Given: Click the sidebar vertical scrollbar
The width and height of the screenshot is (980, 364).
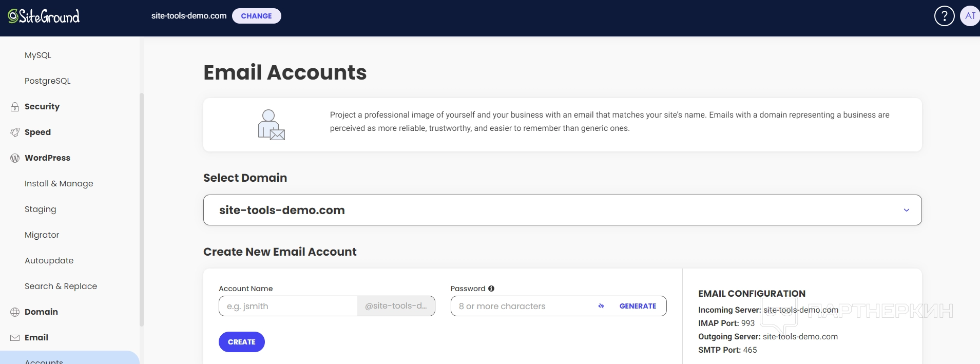Looking at the screenshot, I should coord(142,209).
